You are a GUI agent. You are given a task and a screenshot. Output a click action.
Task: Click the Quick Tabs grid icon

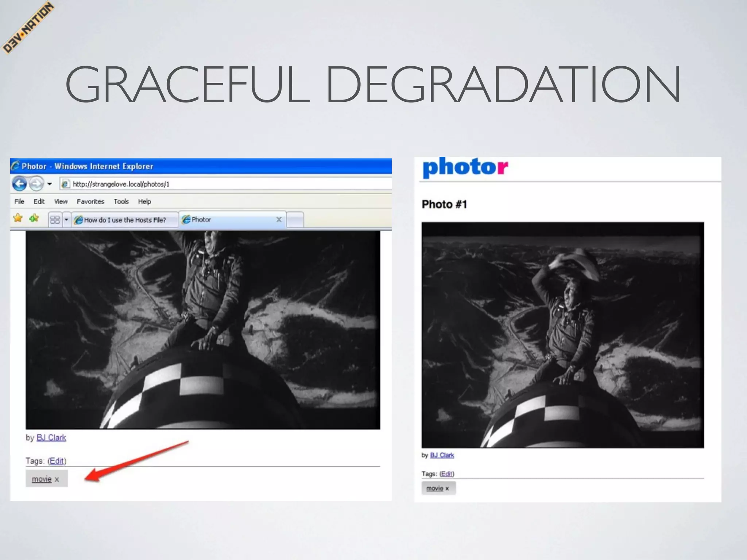(55, 220)
